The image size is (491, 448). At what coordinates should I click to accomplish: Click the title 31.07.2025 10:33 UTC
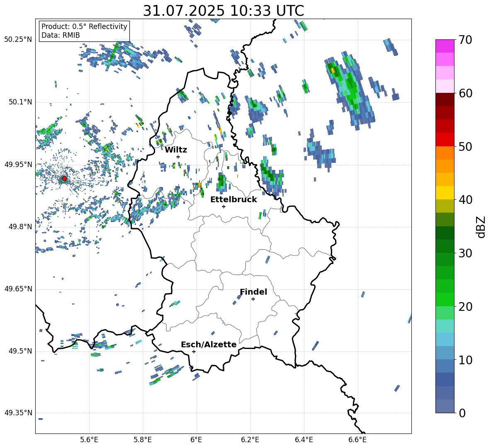click(x=224, y=11)
